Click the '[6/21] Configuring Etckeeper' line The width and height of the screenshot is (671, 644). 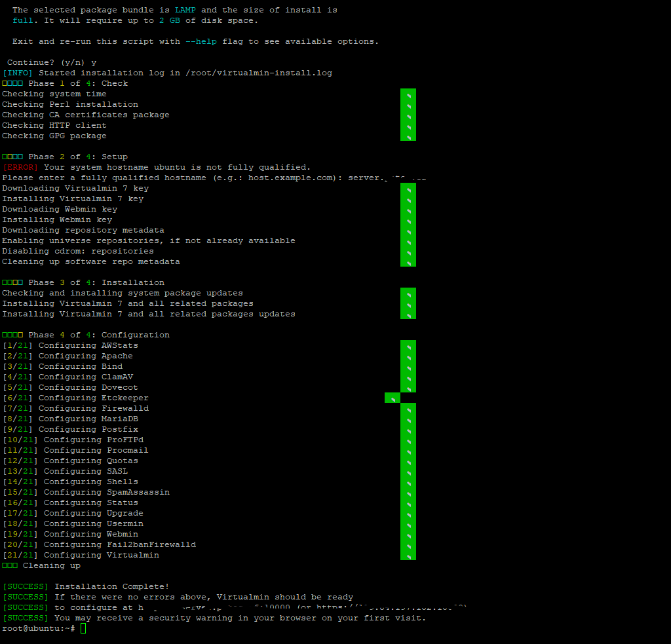pyautogui.click(x=75, y=398)
